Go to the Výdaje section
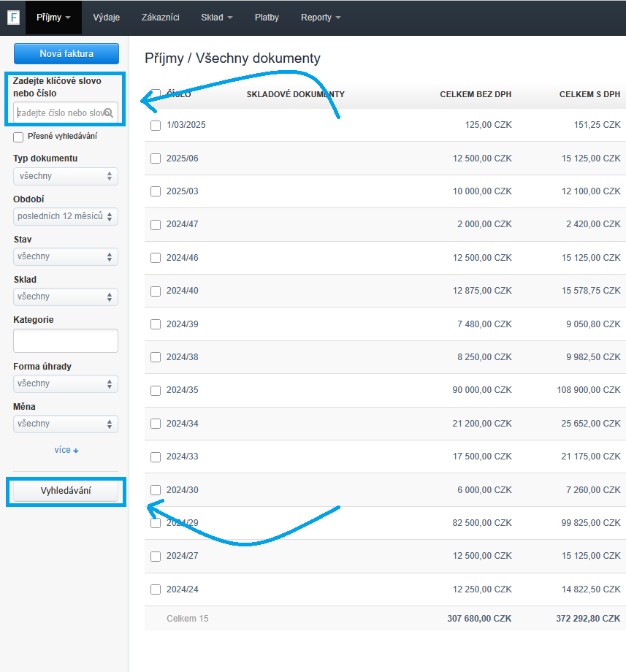This screenshot has width=626, height=672. [107, 18]
